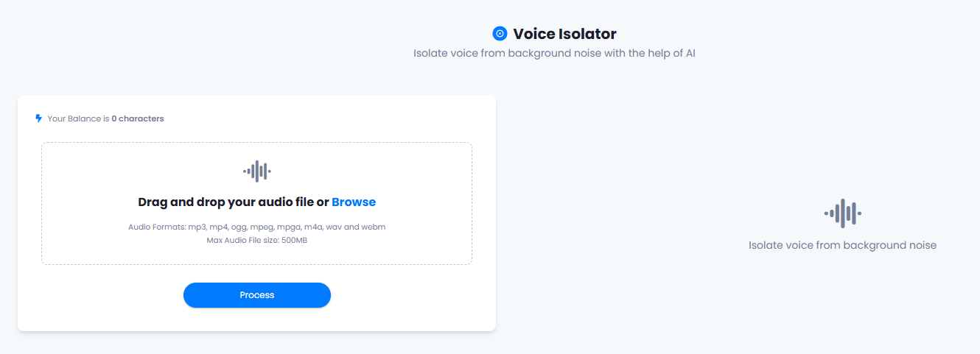The image size is (980, 354).
Task: Click the right panel Isolate voice from background noise caption
Action: tap(842, 246)
